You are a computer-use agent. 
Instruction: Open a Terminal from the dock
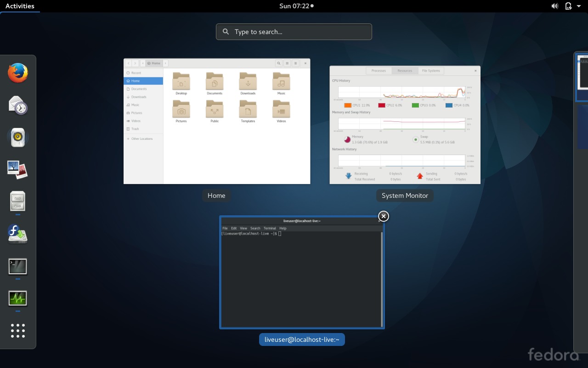17,266
